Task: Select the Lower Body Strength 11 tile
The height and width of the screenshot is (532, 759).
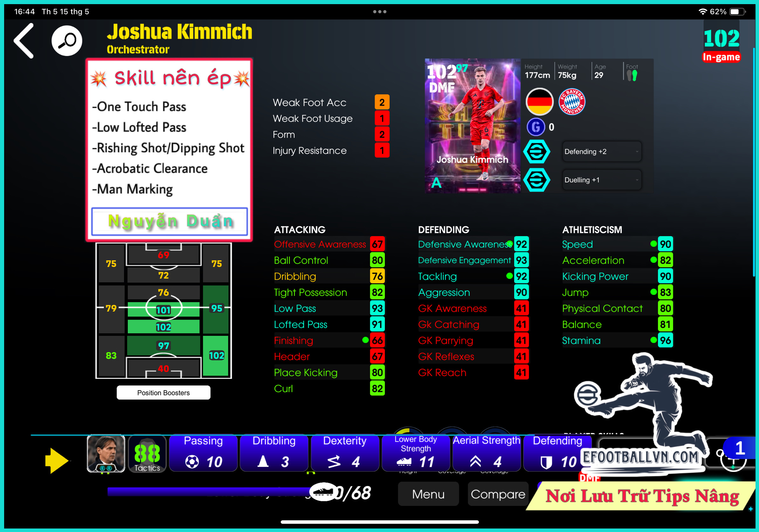Action: (x=415, y=453)
